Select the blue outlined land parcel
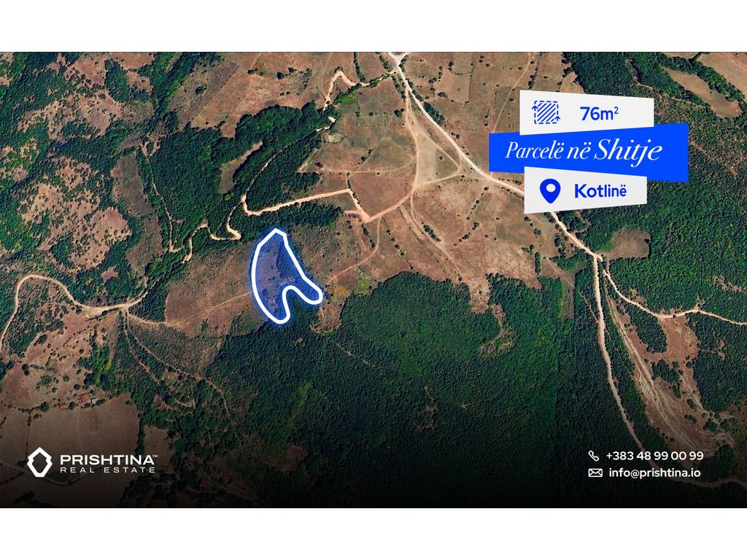 281,276
